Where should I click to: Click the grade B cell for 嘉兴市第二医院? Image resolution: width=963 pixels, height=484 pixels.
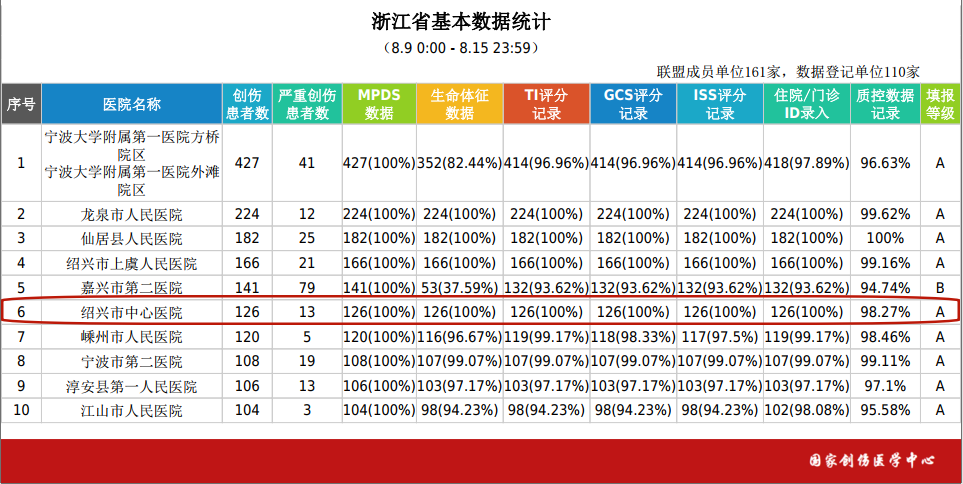(940, 287)
